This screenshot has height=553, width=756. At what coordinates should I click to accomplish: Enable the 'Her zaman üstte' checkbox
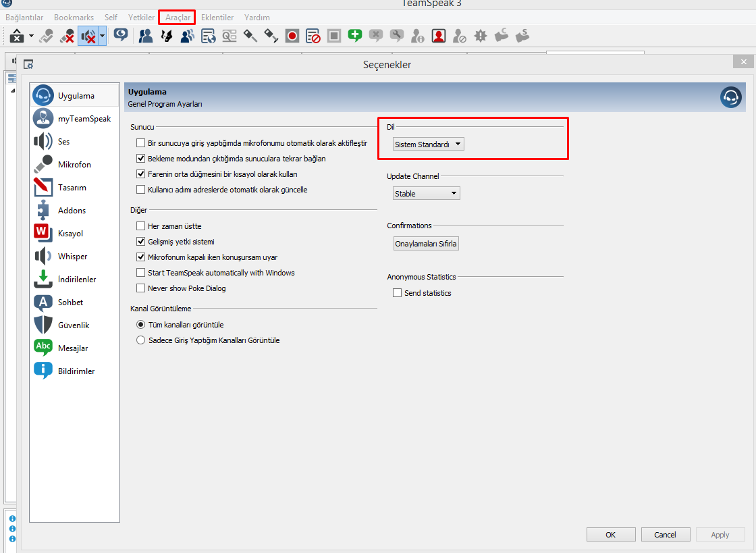pos(141,226)
